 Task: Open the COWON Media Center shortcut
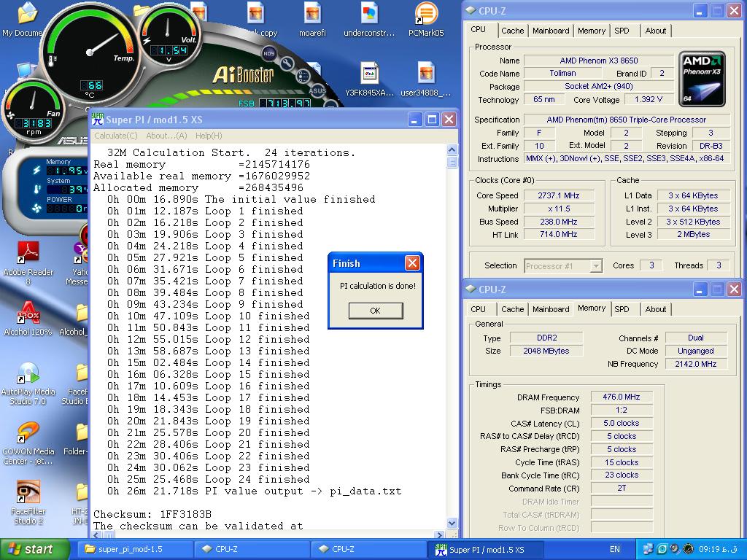tap(28, 443)
